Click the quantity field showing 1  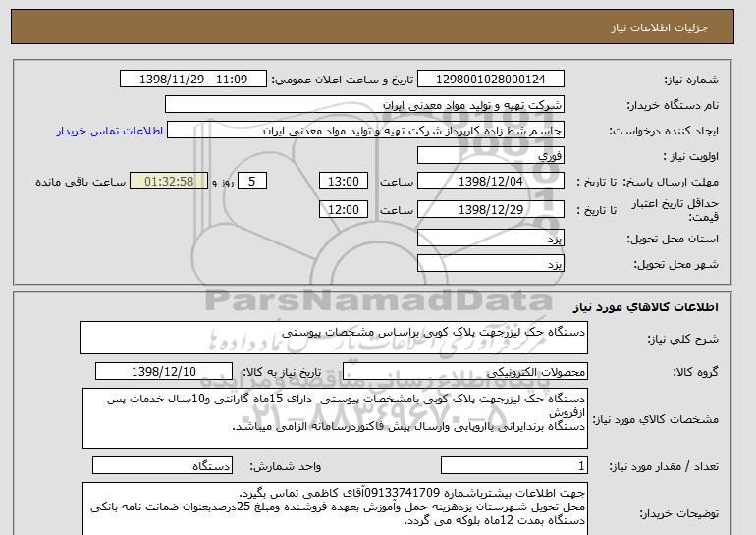(x=514, y=466)
